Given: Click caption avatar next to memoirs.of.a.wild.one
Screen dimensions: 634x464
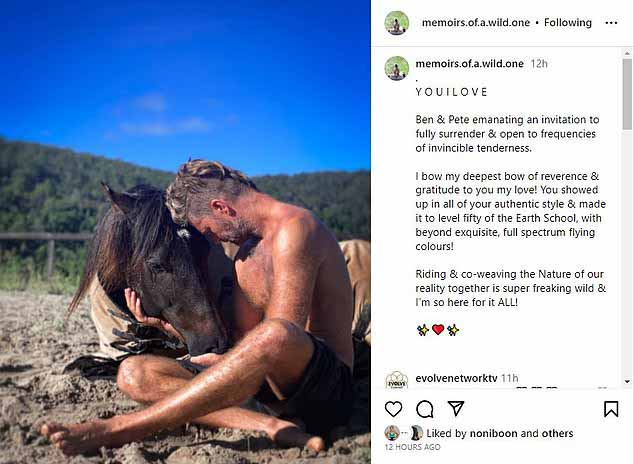Looking at the screenshot, I should 397,68.
